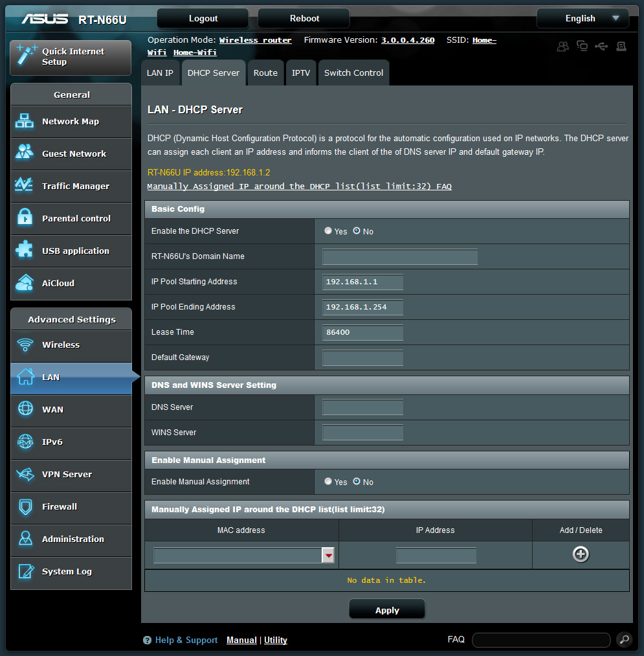Open the Switch Control tab
Screen dimensions: 644x656
354,73
